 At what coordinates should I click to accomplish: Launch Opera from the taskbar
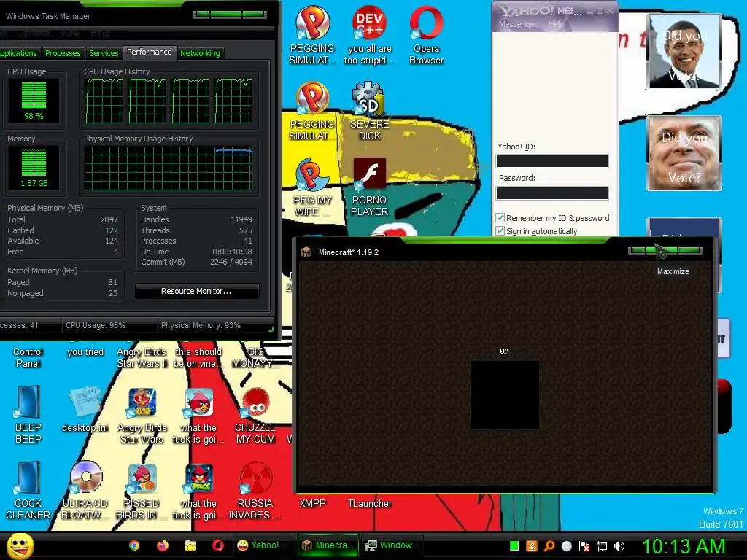218,545
